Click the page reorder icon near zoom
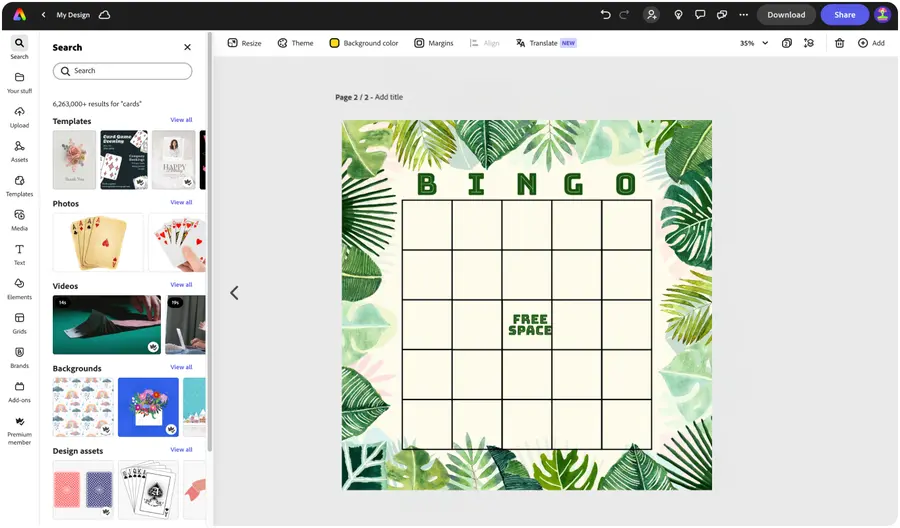 pos(809,43)
